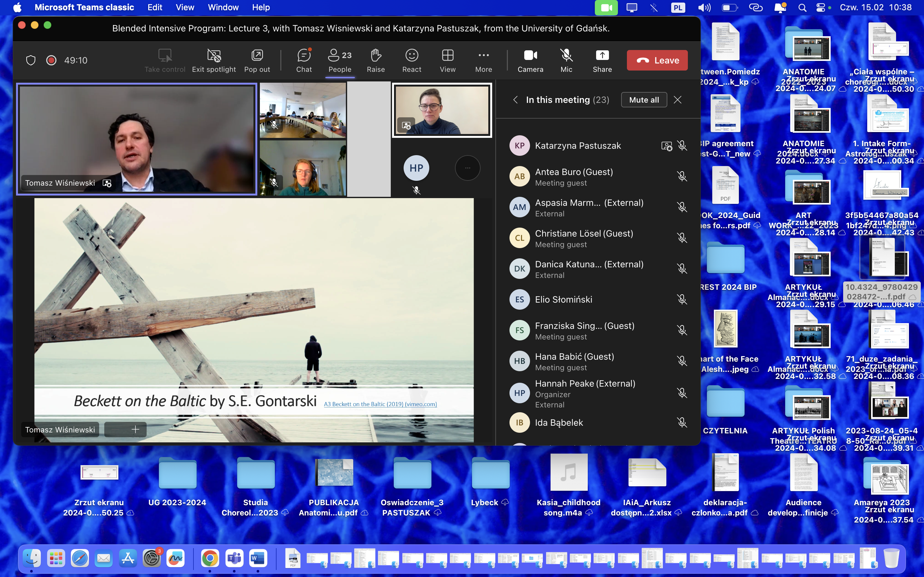Click the Mute all button
The width and height of the screenshot is (924, 577).
[x=644, y=100]
